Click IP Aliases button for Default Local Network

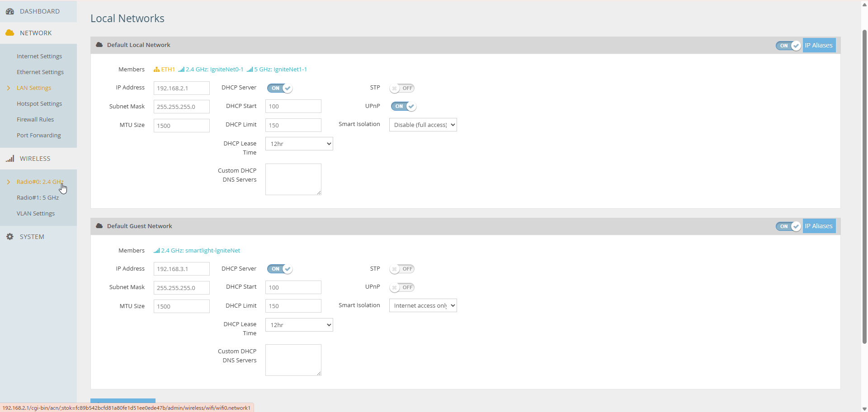tap(819, 45)
